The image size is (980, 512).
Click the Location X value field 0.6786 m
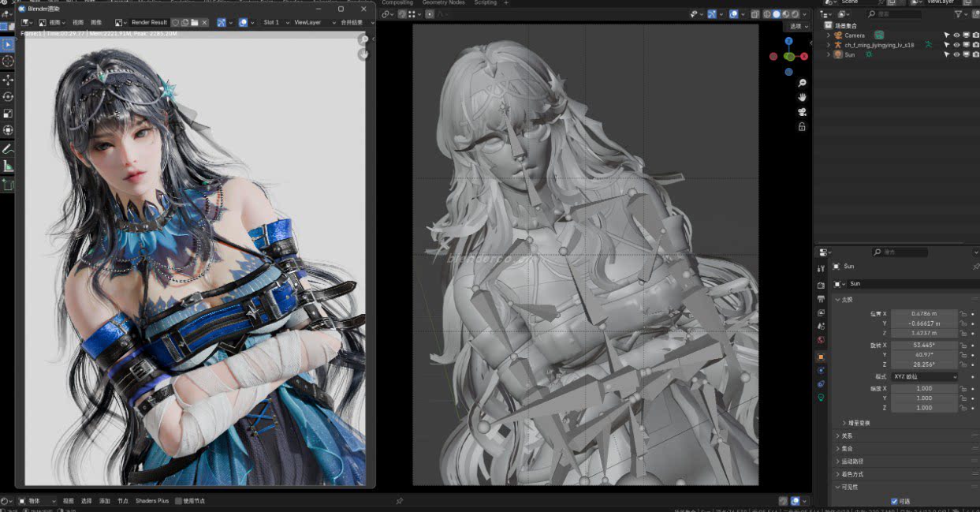pos(925,313)
